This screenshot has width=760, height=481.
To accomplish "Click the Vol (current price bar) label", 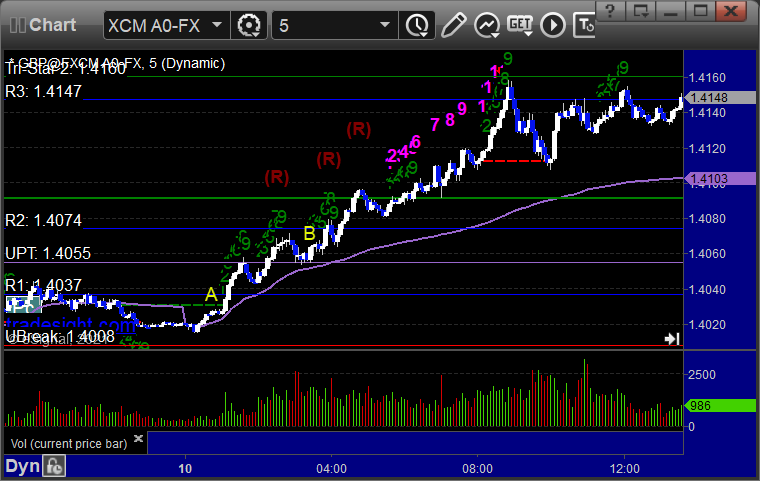I will coord(69,444).
